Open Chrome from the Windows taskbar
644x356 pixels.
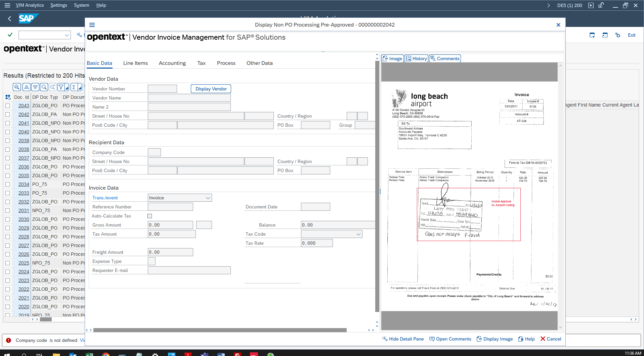105,354
